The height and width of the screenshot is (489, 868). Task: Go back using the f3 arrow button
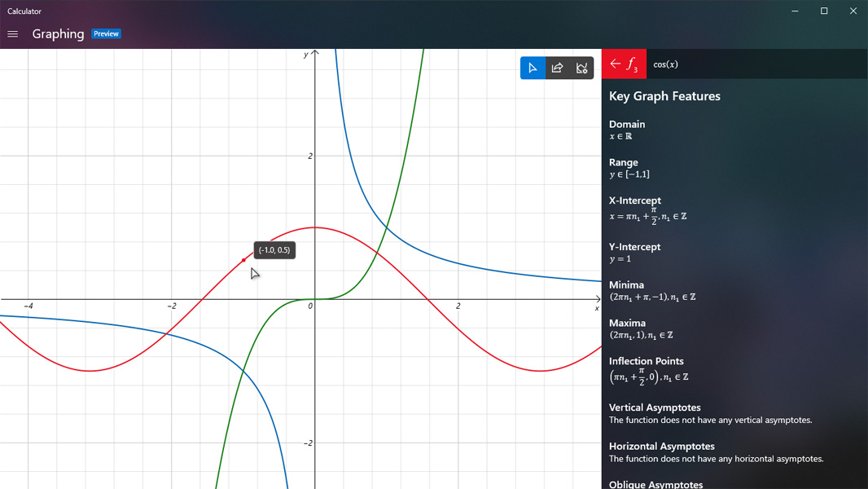(624, 64)
